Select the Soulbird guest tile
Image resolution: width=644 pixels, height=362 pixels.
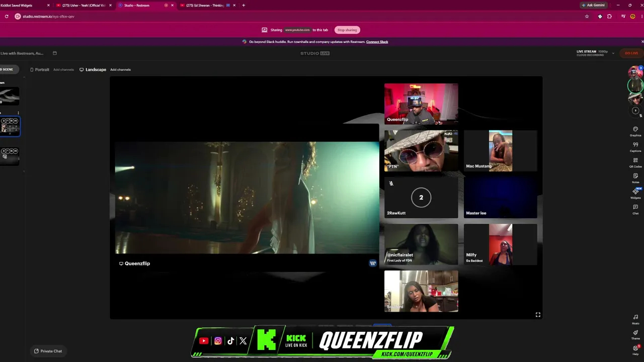tap(421, 291)
